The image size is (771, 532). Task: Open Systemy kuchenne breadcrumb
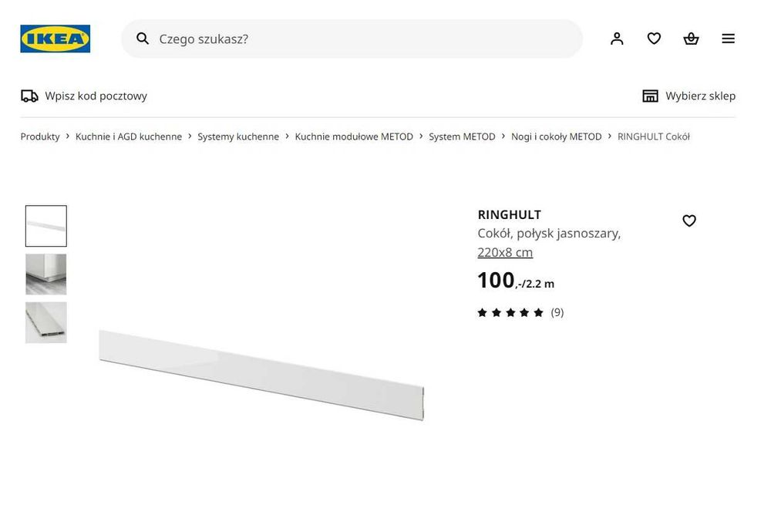pos(238,136)
